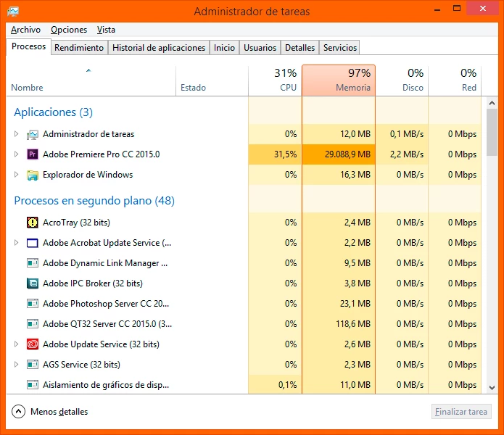Click the Adobe Photoshop Server icon
This screenshot has height=435, width=504.
coord(32,304)
